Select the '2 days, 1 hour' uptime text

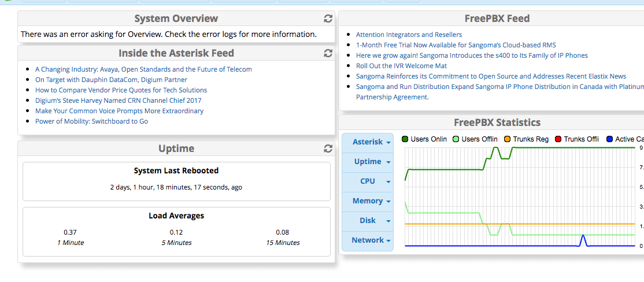[x=176, y=187]
